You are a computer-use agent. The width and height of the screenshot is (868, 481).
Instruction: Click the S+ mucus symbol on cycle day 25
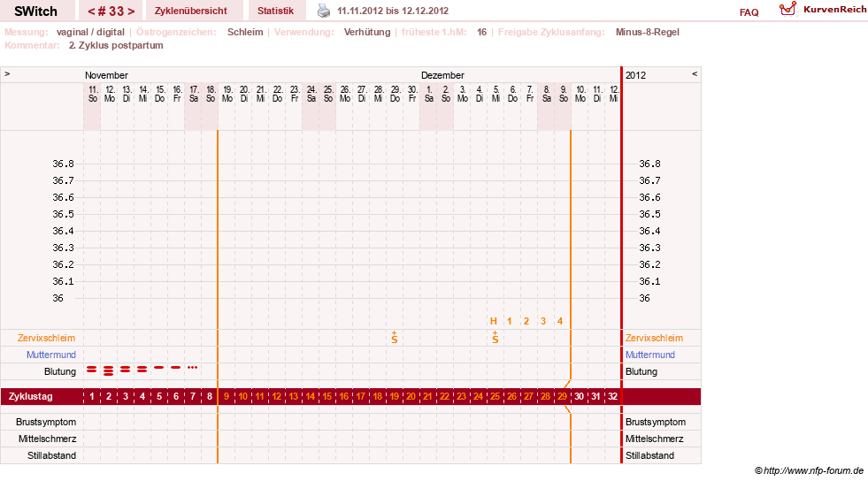pyautogui.click(x=495, y=337)
